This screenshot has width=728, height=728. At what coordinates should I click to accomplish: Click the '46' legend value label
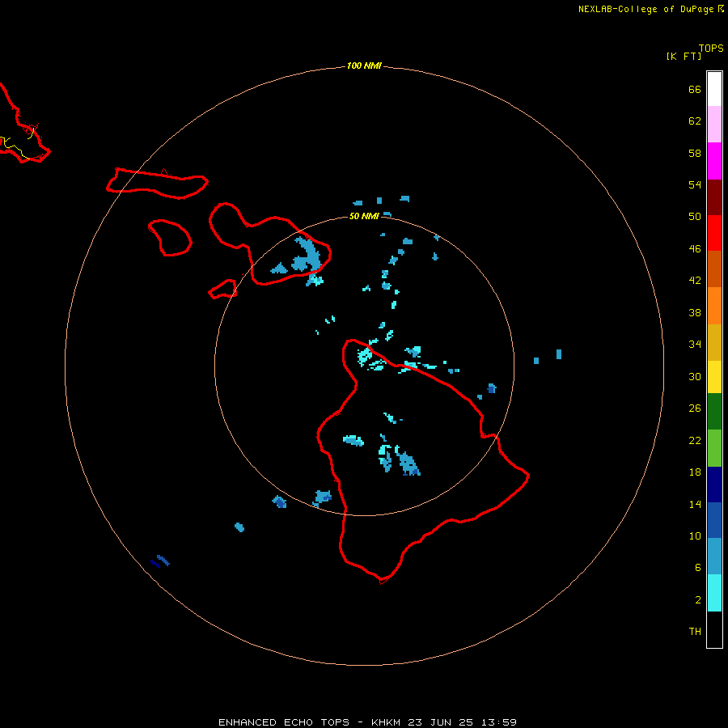(695, 249)
